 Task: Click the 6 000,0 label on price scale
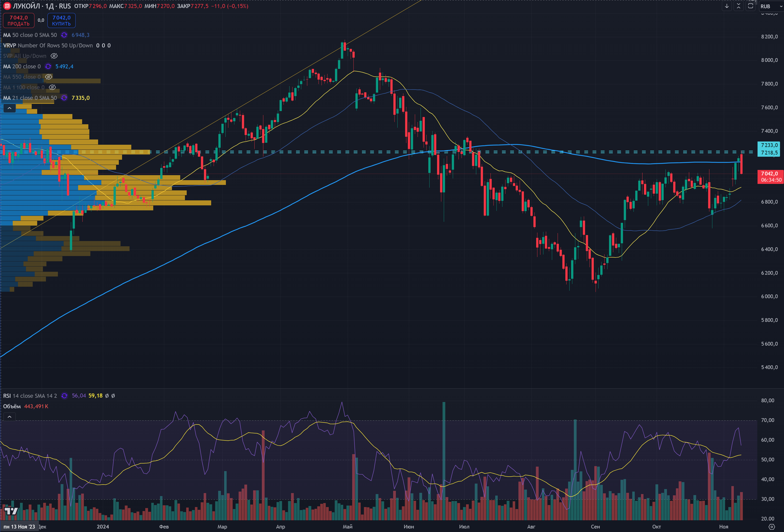770,296
